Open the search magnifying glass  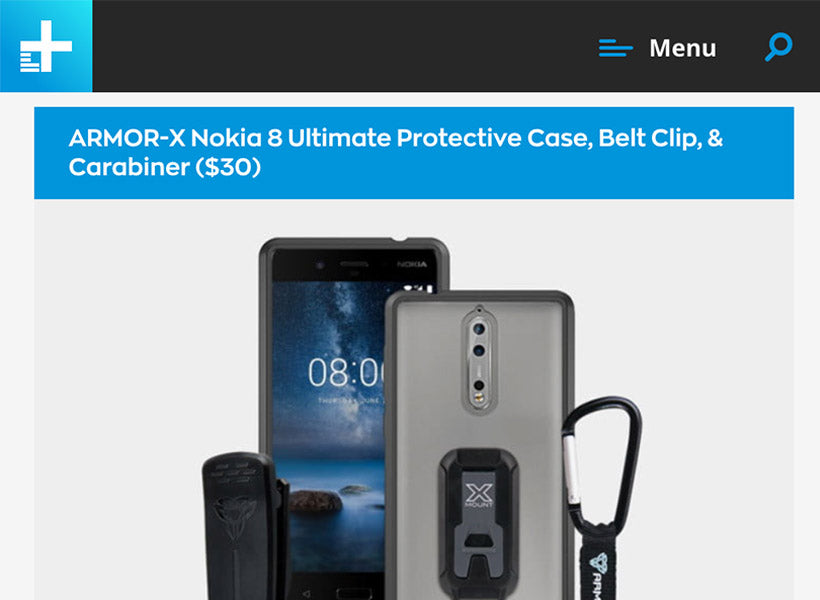pyautogui.click(x=778, y=47)
